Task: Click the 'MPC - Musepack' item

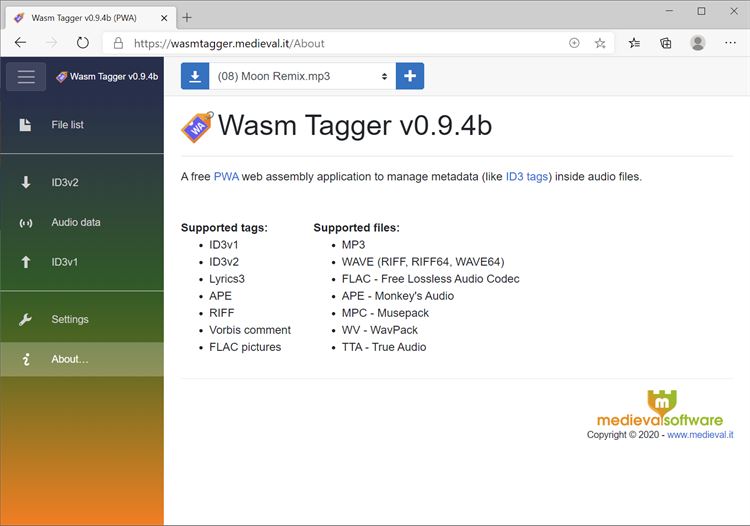Action: (385, 313)
